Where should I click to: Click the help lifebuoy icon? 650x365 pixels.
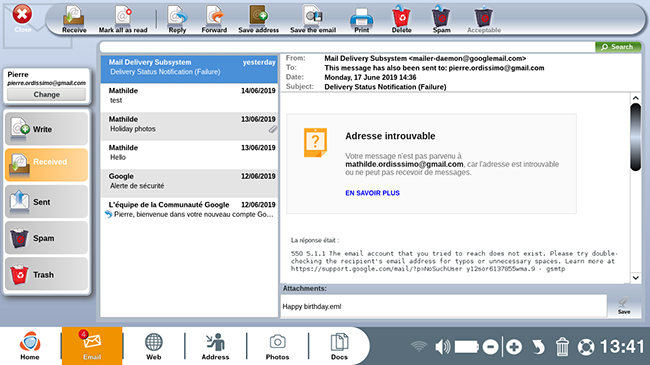tap(586, 347)
